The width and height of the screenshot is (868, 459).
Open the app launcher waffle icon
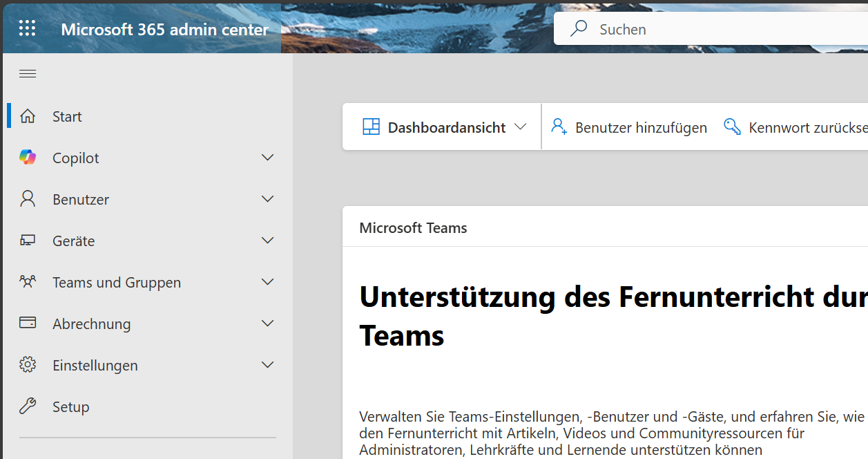[28, 28]
